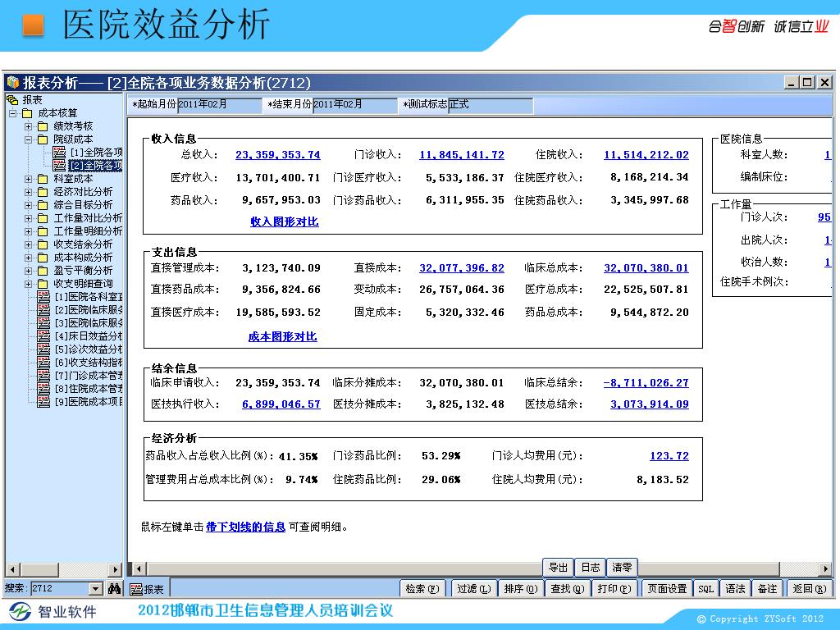Click report icon for [7]门诊成本管理

(43, 376)
